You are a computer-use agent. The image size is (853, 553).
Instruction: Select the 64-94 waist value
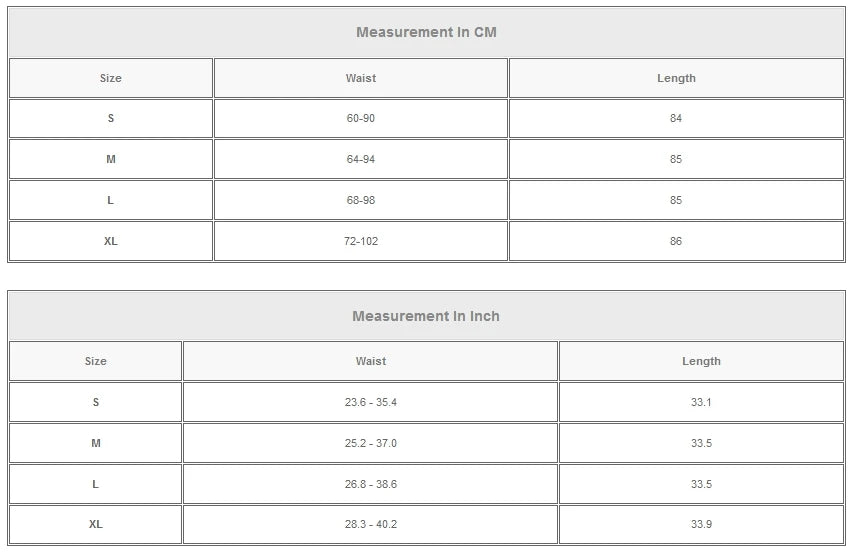[360, 159]
